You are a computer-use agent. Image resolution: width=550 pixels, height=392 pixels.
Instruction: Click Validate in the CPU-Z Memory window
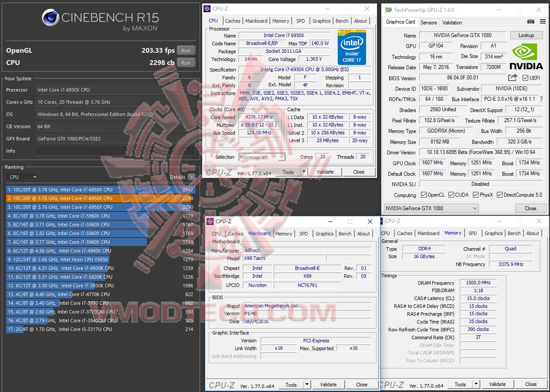497,384
